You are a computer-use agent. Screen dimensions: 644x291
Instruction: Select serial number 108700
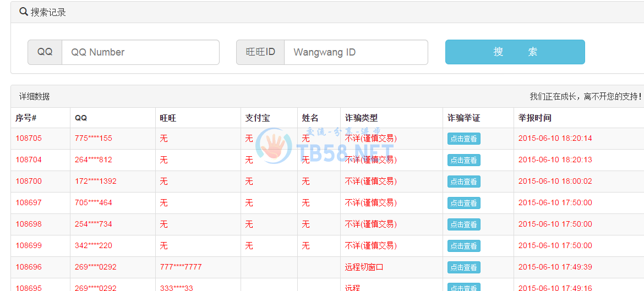pyautogui.click(x=28, y=181)
